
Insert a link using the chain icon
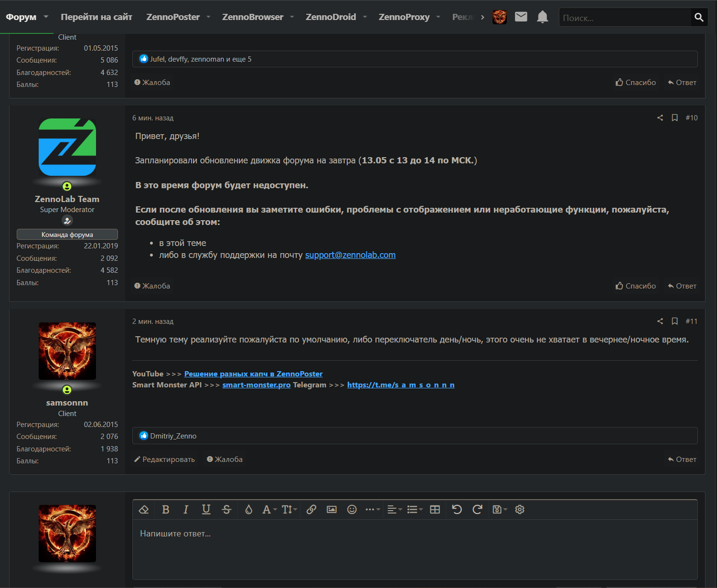pos(311,509)
